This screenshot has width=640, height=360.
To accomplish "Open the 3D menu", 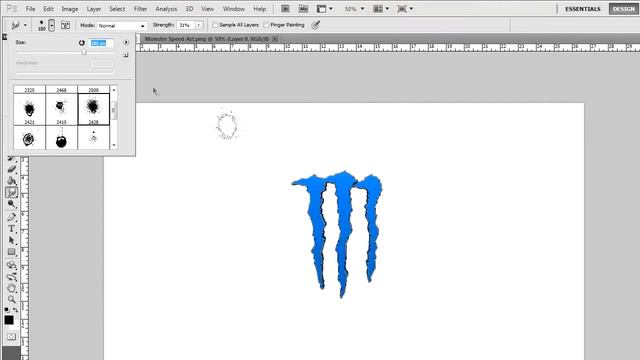I will 189,9.
